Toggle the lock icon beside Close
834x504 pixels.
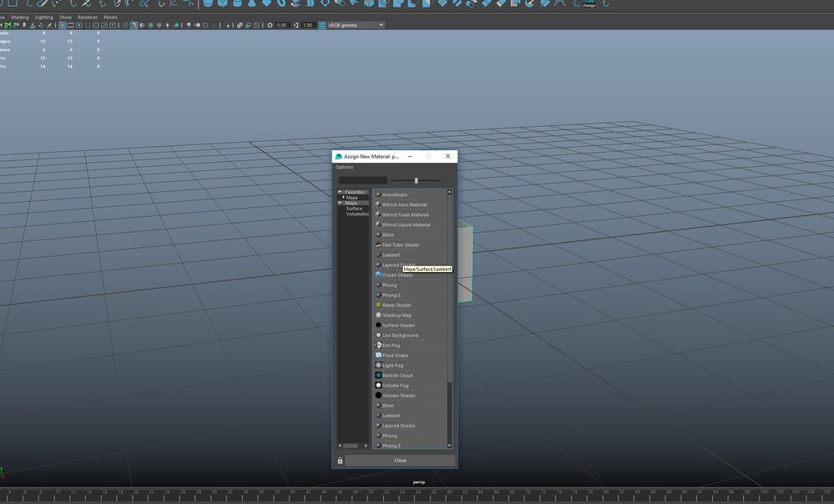pos(340,461)
